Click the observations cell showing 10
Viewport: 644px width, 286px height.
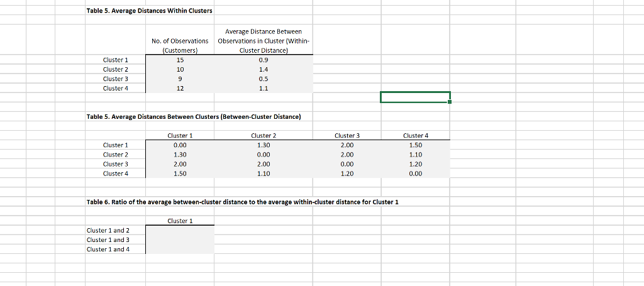point(180,69)
